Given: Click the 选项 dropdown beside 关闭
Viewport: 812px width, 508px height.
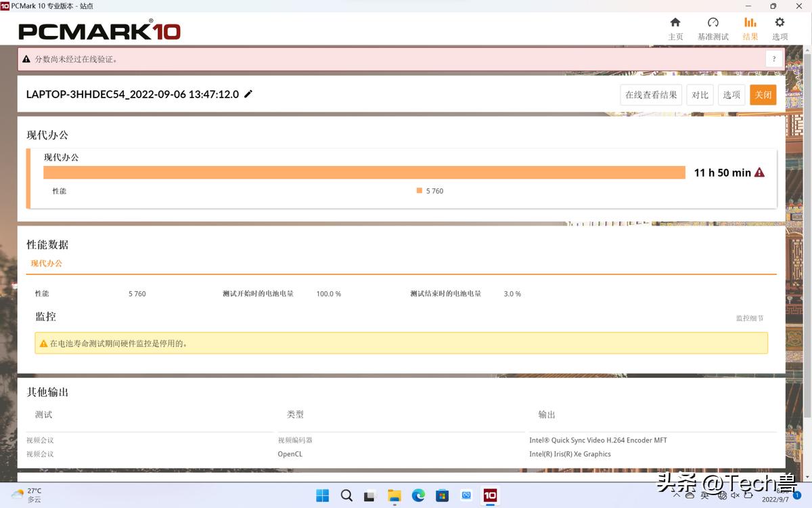Looking at the screenshot, I should (x=731, y=94).
